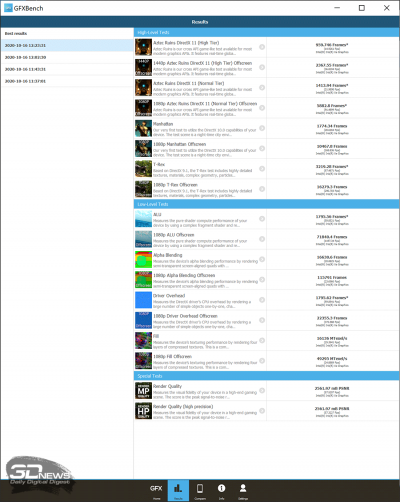Image resolution: width=400 pixels, height=502 pixels.
Task: Click info icon for 1080p Fill Offscreen
Action: [x=262, y=361]
